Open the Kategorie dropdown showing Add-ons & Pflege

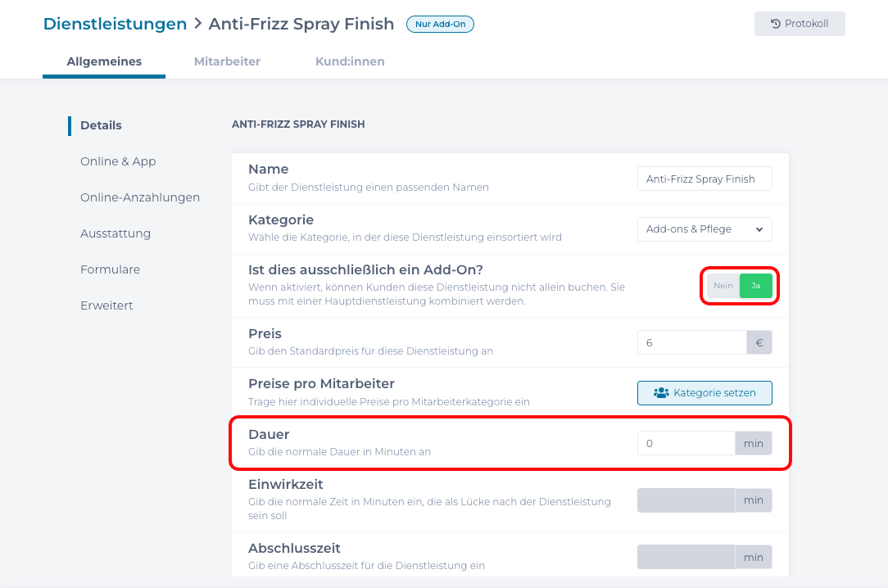coord(705,229)
